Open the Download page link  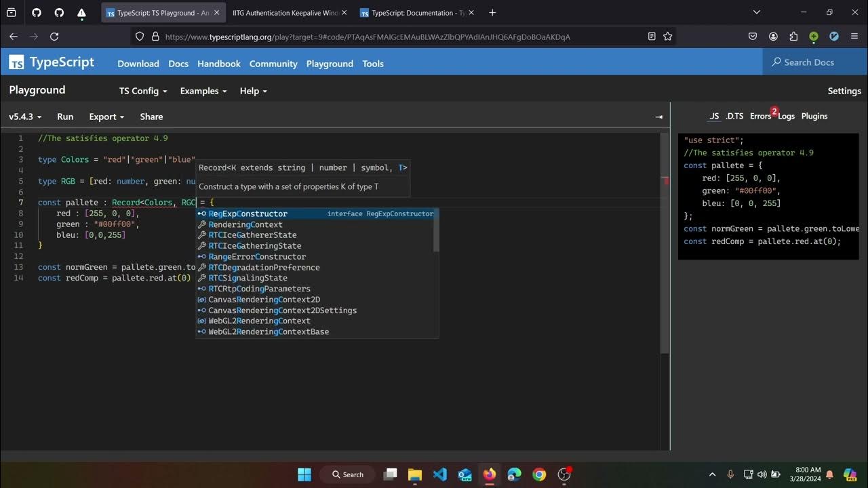(x=138, y=64)
